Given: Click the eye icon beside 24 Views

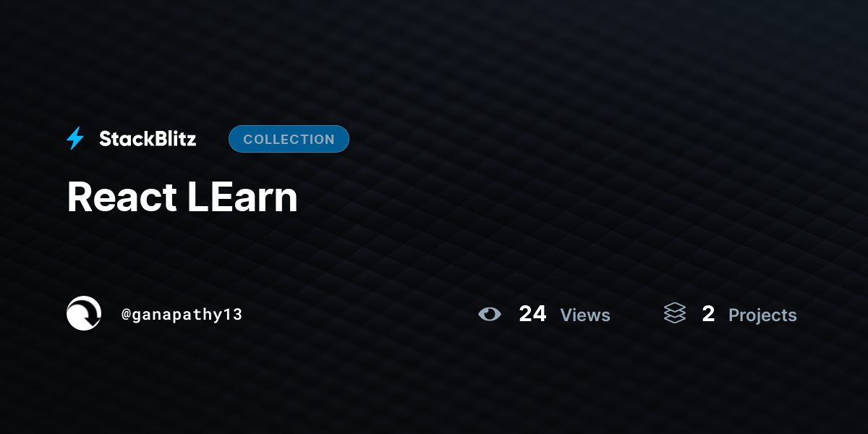Looking at the screenshot, I should click(490, 314).
